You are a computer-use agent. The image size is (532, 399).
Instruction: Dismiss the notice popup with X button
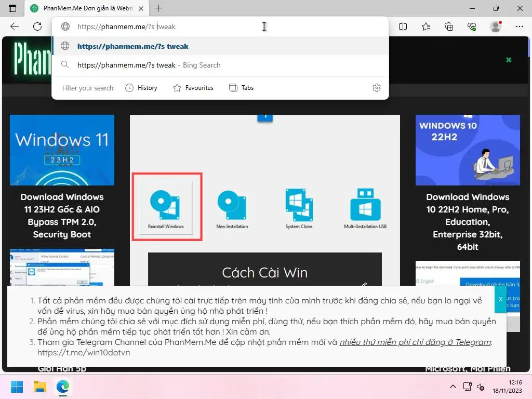coord(500,299)
